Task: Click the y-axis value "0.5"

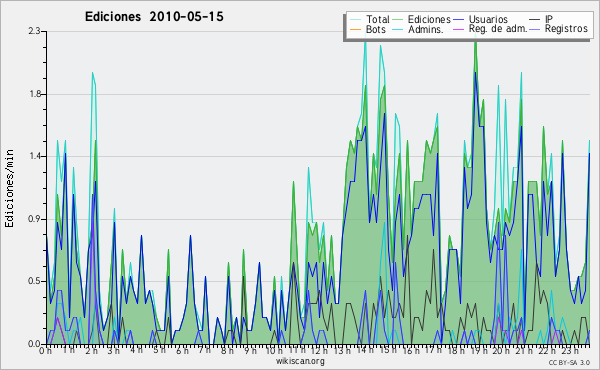Action: [34, 281]
